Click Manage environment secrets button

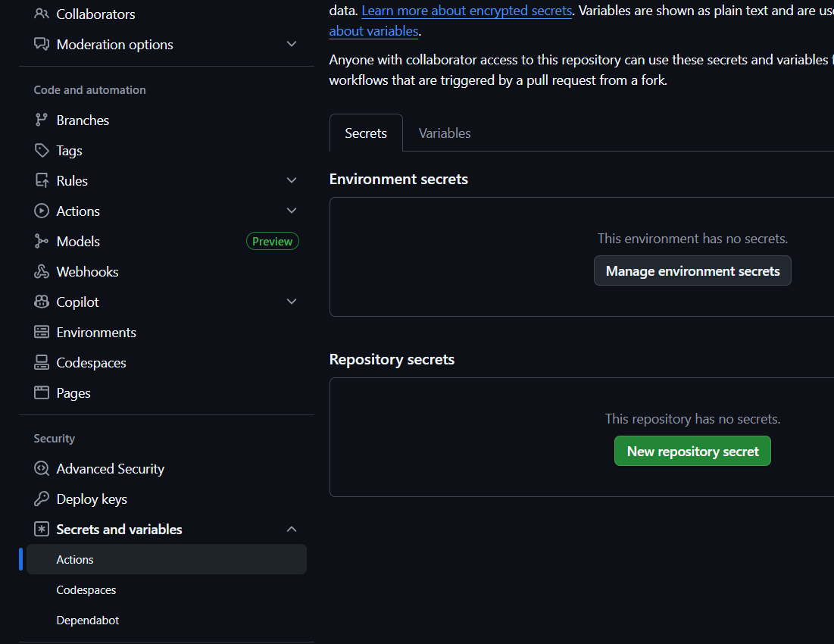[x=692, y=270]
